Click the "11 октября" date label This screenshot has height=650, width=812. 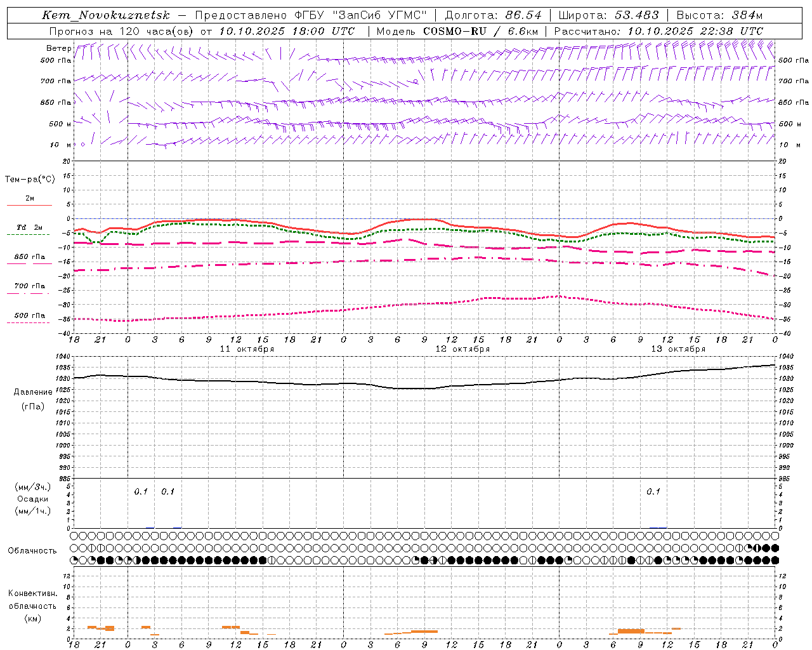247,349
